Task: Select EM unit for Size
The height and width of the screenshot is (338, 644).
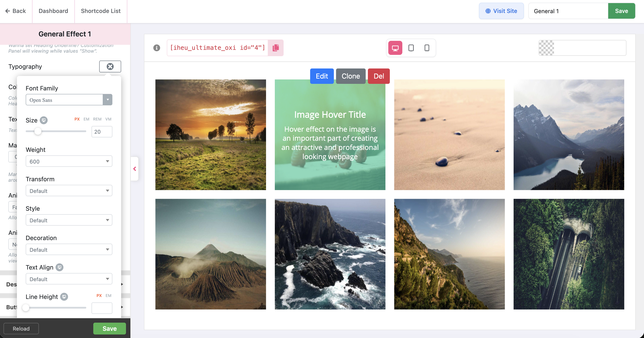Action: pyautogui.click(x=86, y=119)
